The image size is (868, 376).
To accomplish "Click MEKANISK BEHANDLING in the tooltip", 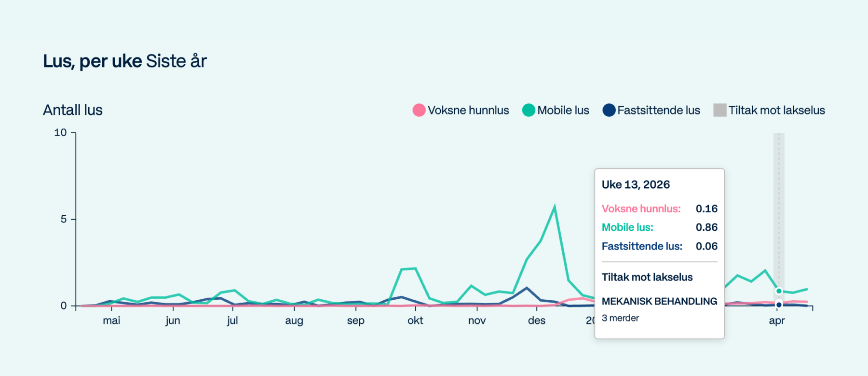I will [659, 301].
